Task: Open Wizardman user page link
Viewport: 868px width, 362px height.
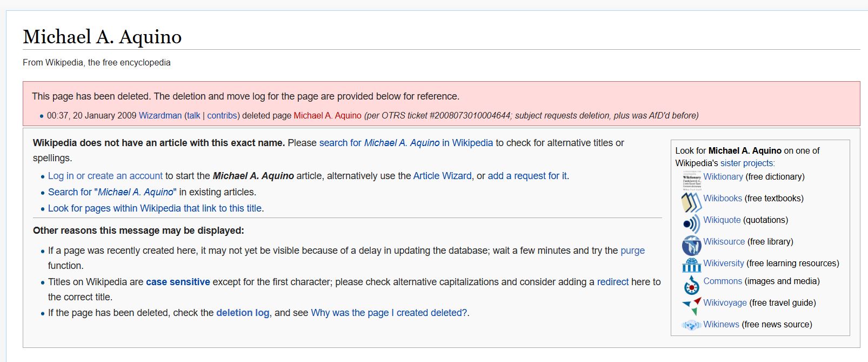Action: [160, 115]
